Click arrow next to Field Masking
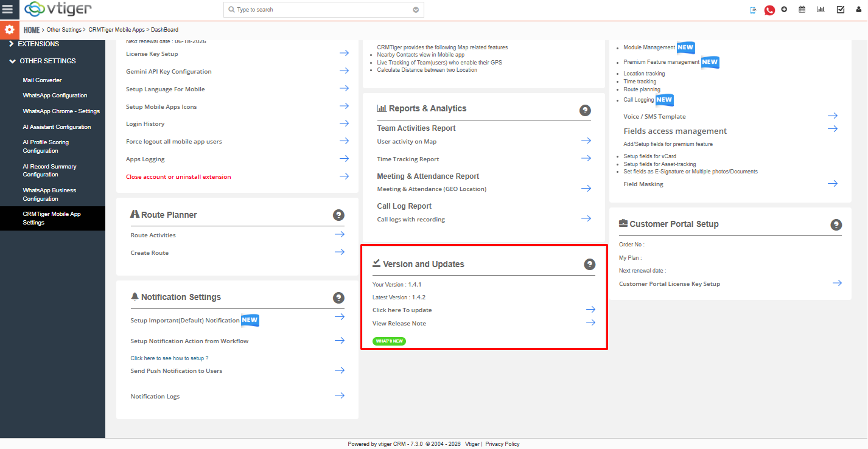Viewport: 868px width, 449px height. click(x=833, y=183)
